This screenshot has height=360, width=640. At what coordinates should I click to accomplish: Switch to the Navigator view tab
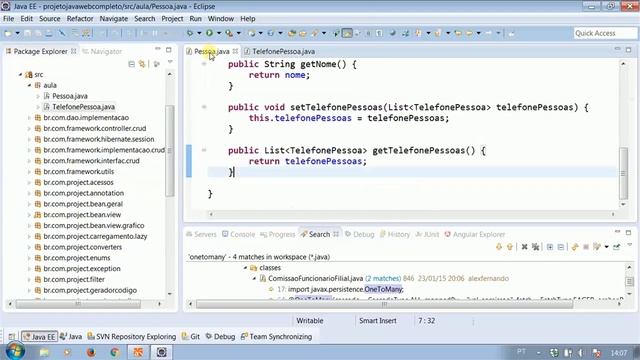point(102,51)
